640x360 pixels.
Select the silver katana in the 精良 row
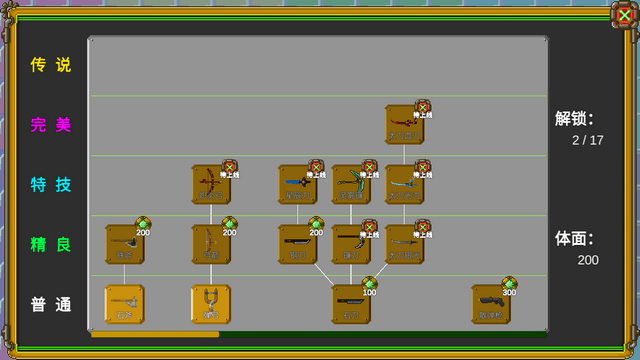coord(404,244)
